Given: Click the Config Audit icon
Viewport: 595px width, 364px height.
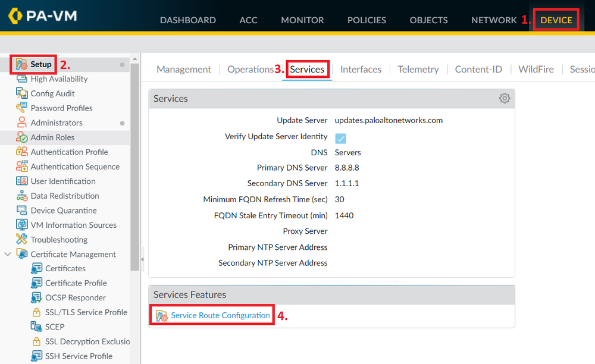Looking at the screenshot, I should click(x=21, y=93).
